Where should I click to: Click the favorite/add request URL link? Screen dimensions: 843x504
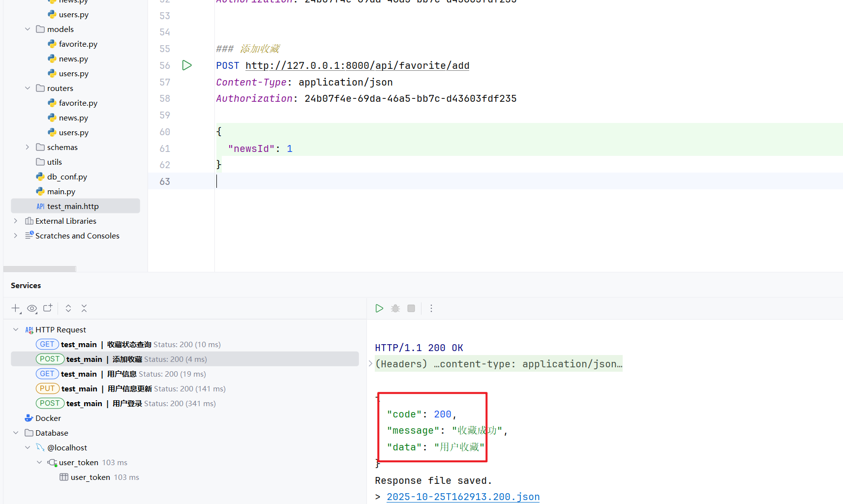pyautogui.click(x=357, y=66)
